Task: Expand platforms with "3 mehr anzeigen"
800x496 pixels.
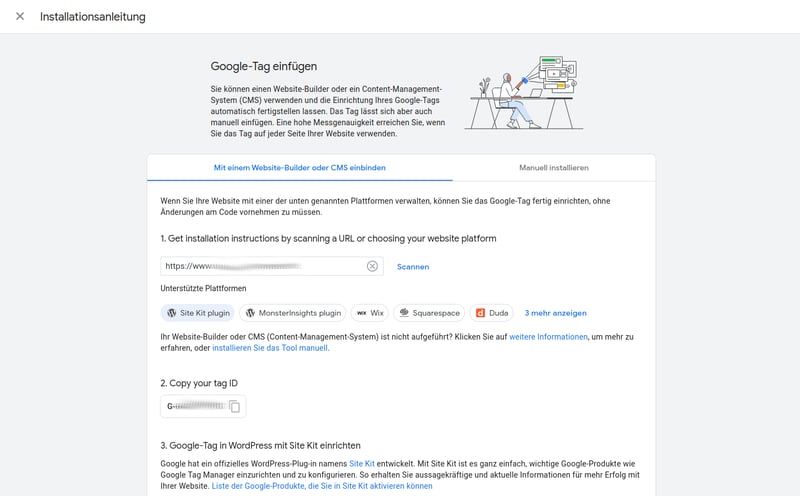Action: [x=555, y=313]
